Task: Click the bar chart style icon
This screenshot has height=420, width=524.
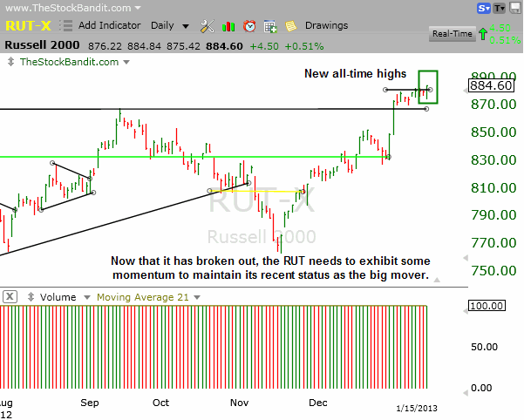Action: [229, 26]
